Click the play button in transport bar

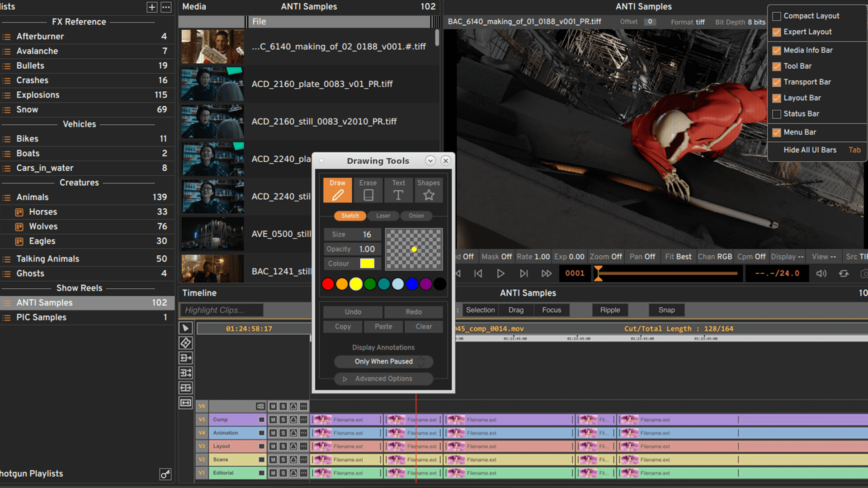500,273
